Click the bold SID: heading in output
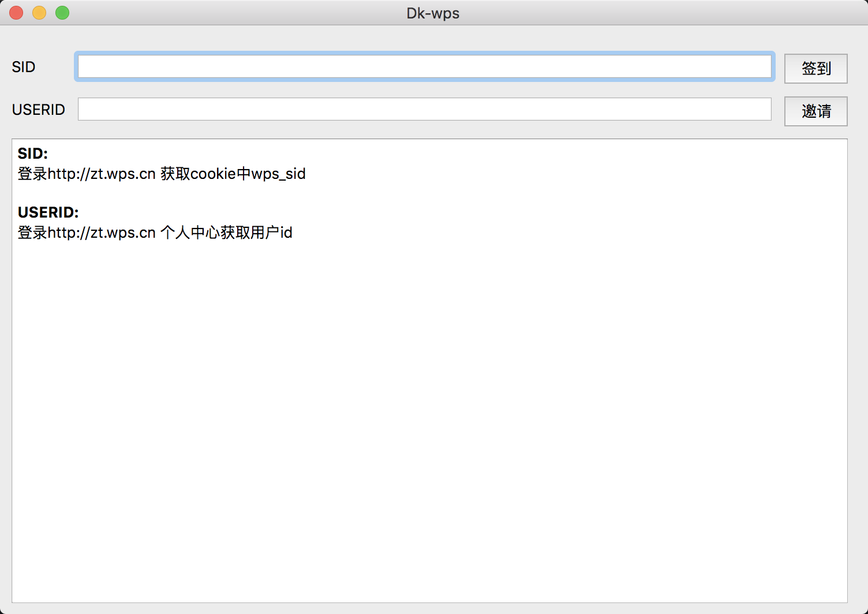868x614 pixels. coord(33,153)
